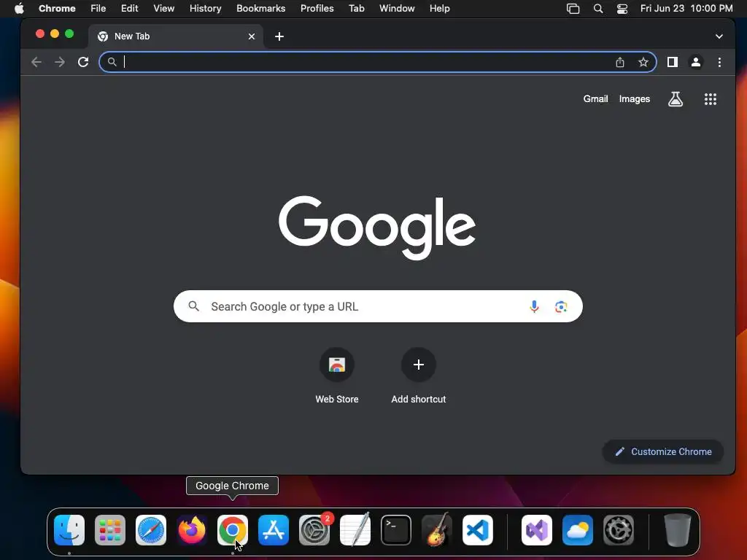Image resolution: width=747 pixels, height=560 pixels.
Task: Open the Trash in the Dock
Action: tap(677, 530)
